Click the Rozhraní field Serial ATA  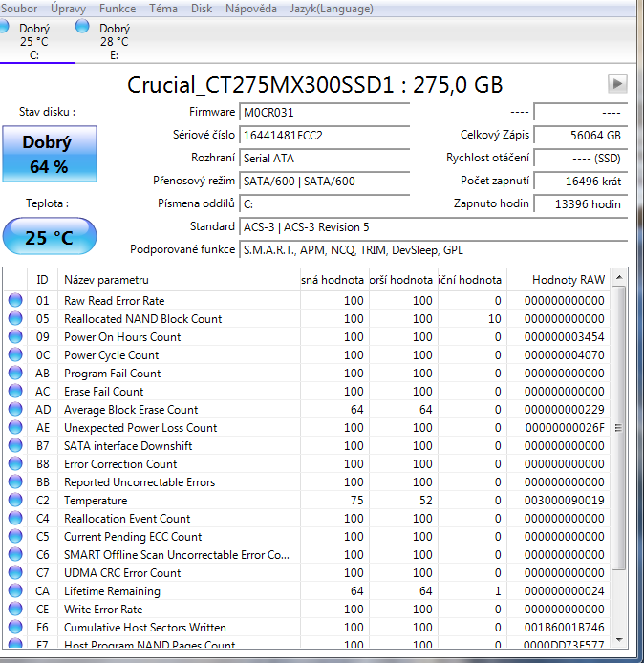click(x=324, y=159)
